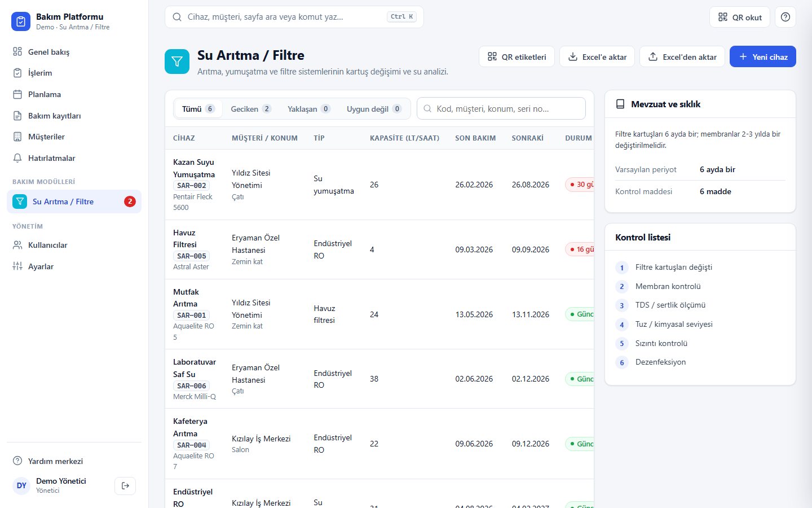Click the Bakım Platformu logo icon
The image size is (812, 508).
pyautogui.click(x=21, y=21)
